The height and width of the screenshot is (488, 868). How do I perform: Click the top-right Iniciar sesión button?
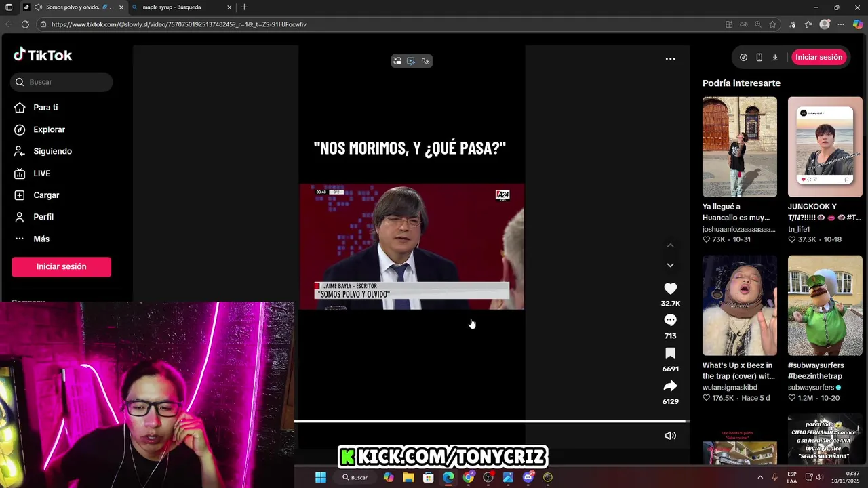pos(818,57)
